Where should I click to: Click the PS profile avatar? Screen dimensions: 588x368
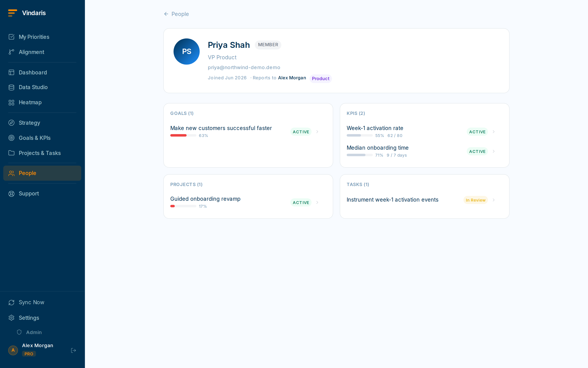(x=187, y=51)
